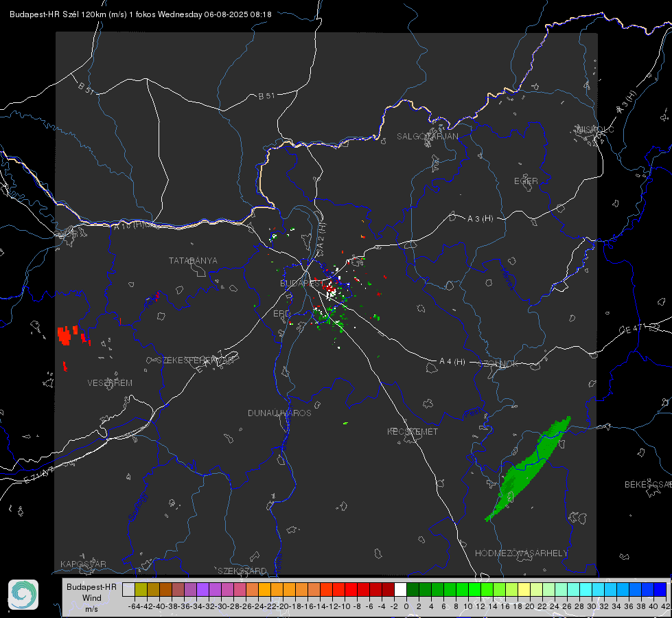Click the Budapest-HR Wind m/s legend title

pyautogui.click(x=91, y=597)
